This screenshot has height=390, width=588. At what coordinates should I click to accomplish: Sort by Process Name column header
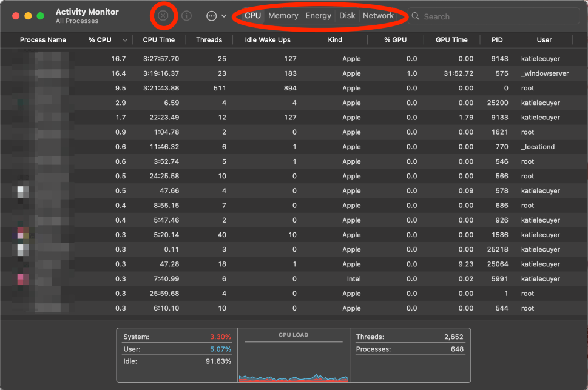(42, 40)
